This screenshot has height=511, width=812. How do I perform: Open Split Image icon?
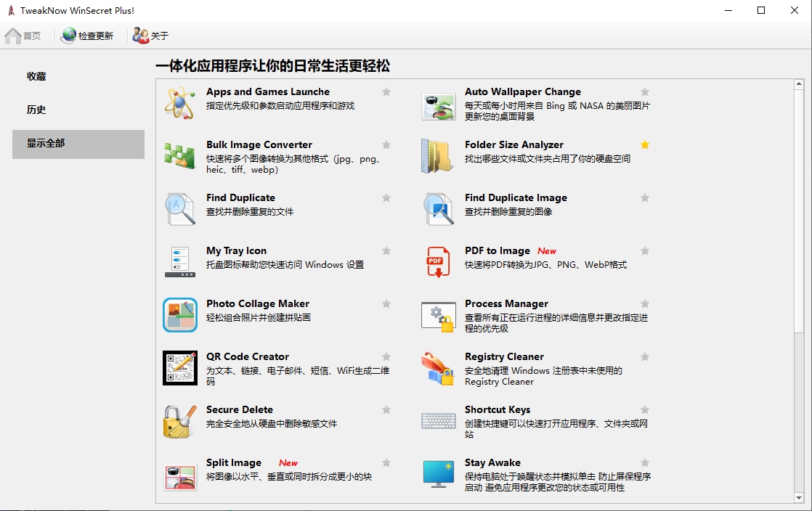[x=179, y=477]
